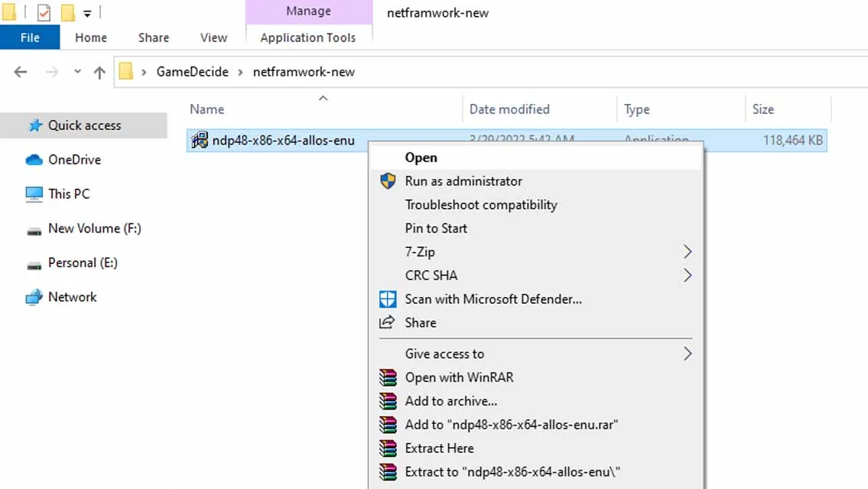Select This PC in navigation pane

click(69, 194)
